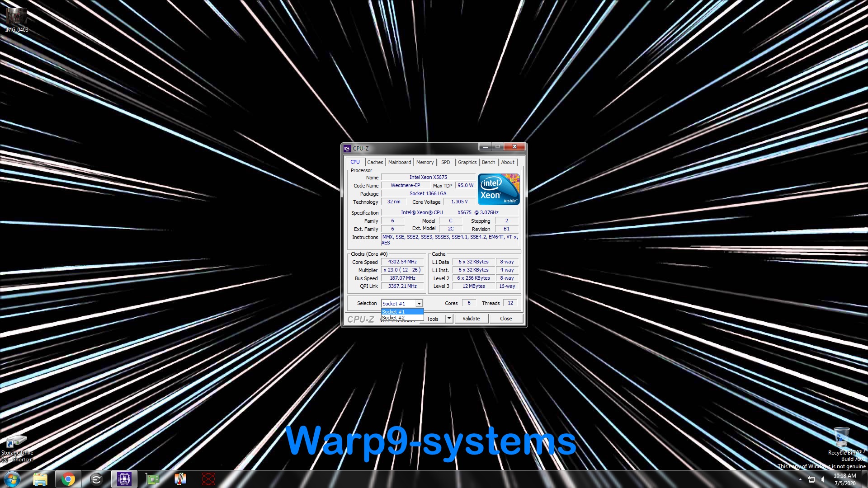Click the Close button in CPU-Z
The height and width of the screenshot is (488, 868).
click(506, 319)
